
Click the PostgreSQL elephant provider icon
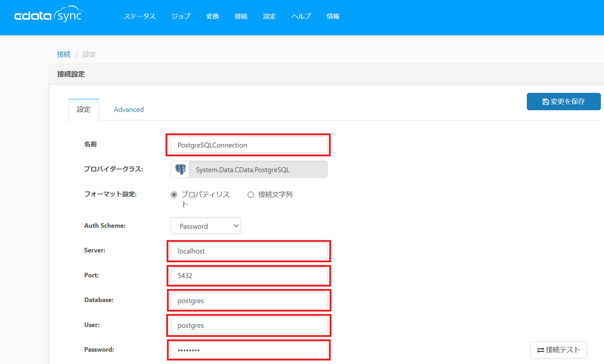pyautogui.click(x=180, y=170)
